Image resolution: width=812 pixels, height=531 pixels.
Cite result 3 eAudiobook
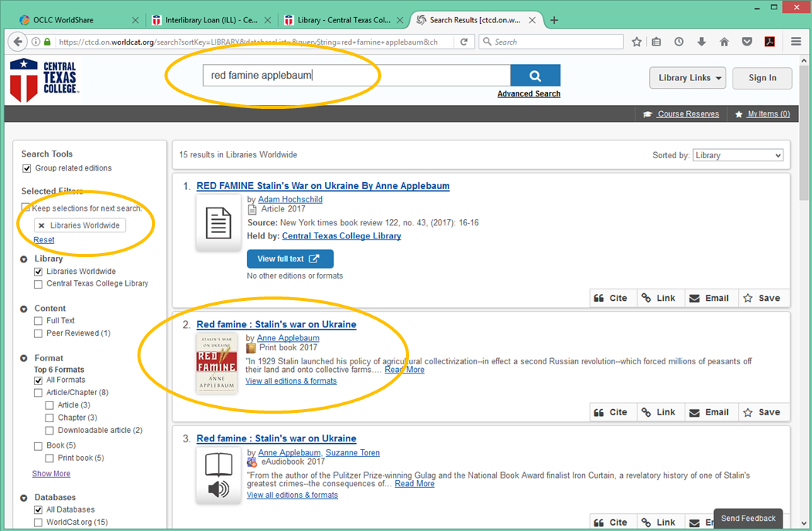611,523
